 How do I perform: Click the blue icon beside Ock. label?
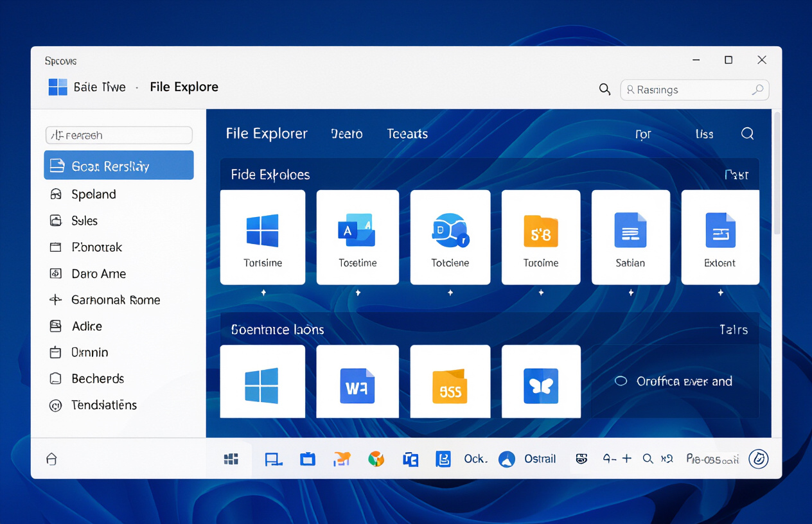(443, 459)
